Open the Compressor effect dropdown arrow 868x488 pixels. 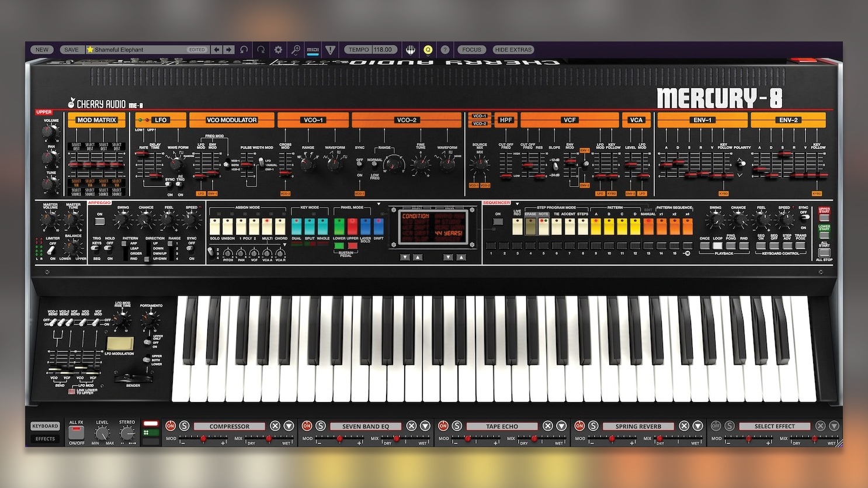(289, 426)
